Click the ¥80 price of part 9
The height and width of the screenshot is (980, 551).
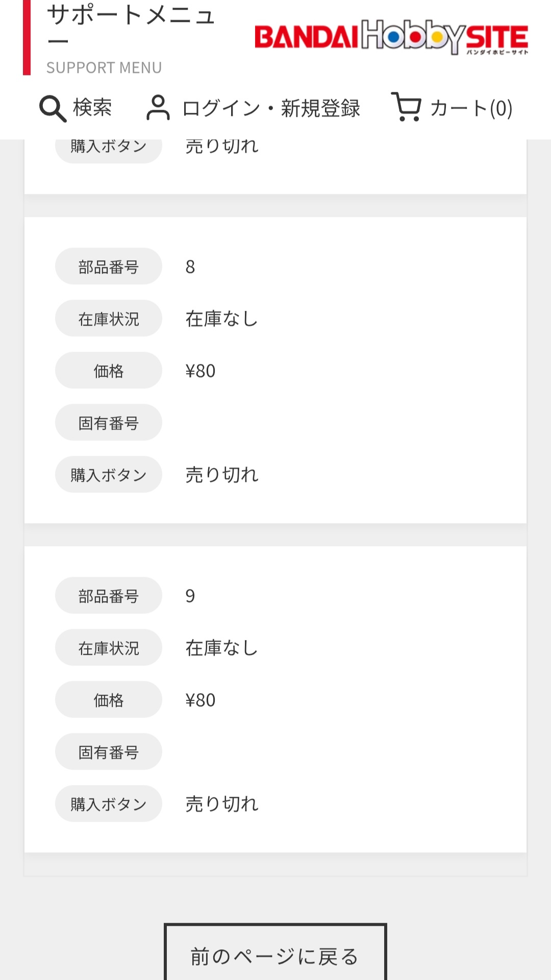tap(201, 700)
